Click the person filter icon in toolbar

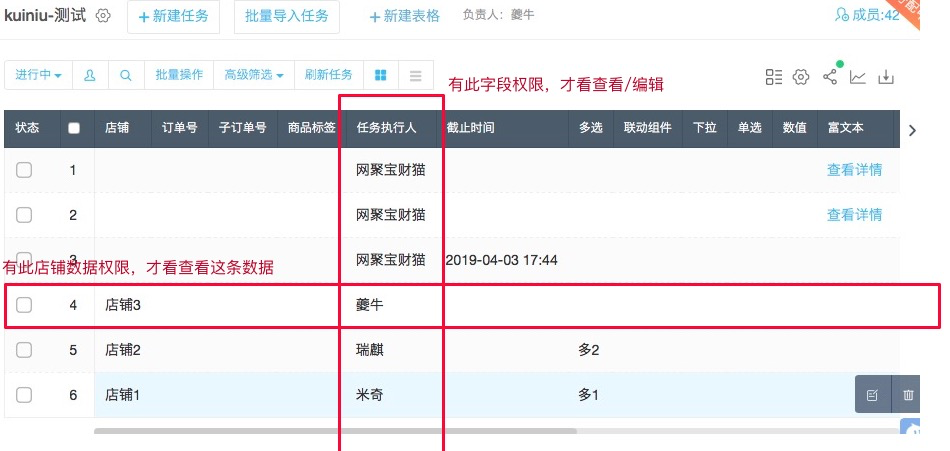coord(90,75)
